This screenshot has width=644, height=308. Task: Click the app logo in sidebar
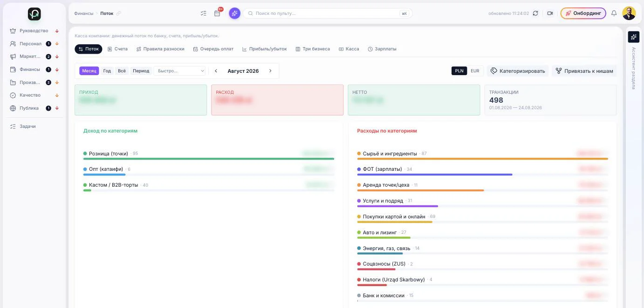click(x=34, y=14)
